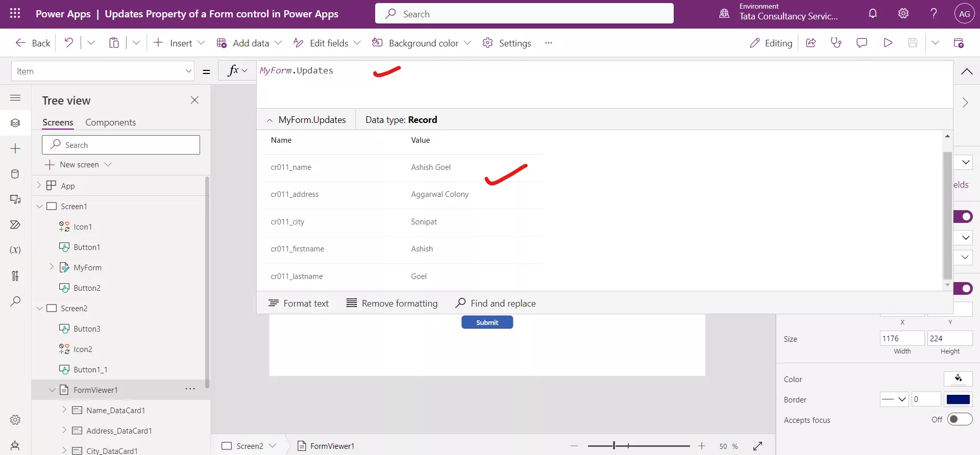This screenshot has height=455, width=980.
Task: Open the help question mark icon
Action: [934, 14]
